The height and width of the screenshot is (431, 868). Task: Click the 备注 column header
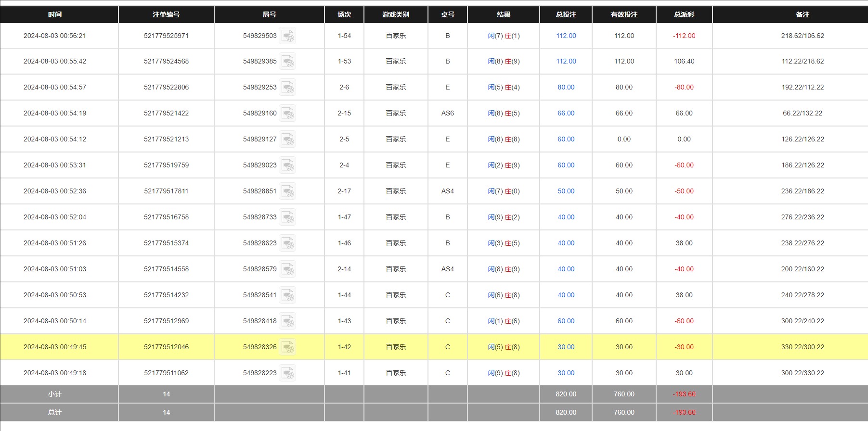coord(802,14)
